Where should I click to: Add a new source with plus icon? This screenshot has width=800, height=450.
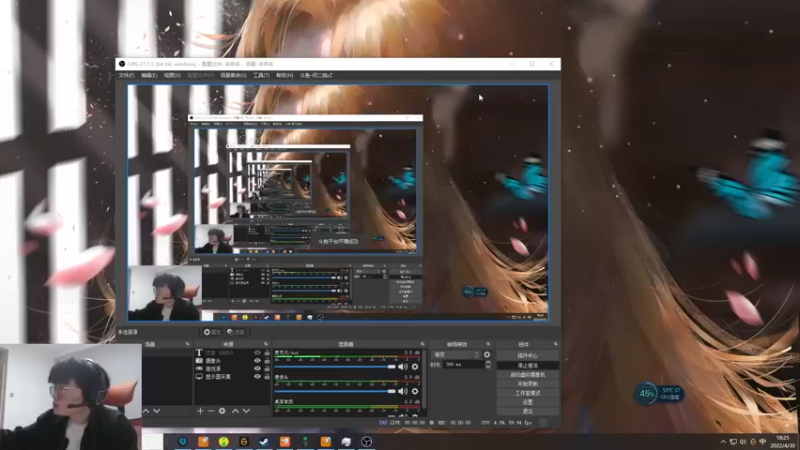[x=200, y=411]
